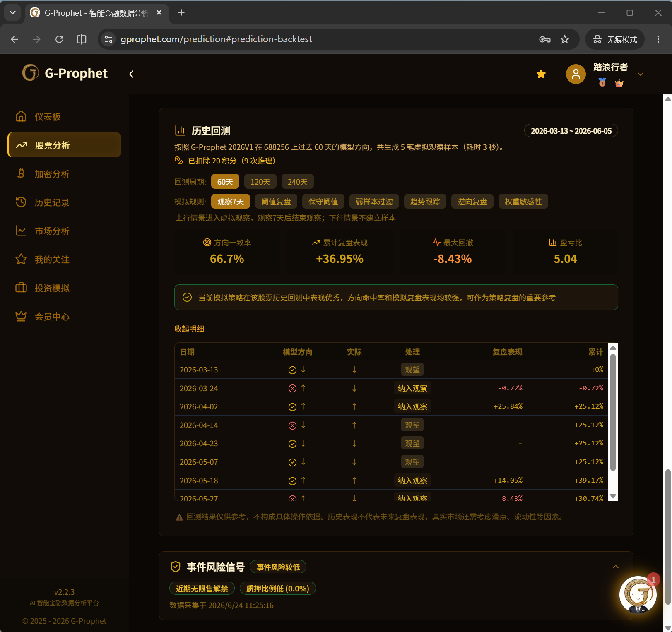Image resolution: width=672 pixels, height=632 pixels.
Task: Choose the 阈值复盘 rule button
Action: point(276,202)
